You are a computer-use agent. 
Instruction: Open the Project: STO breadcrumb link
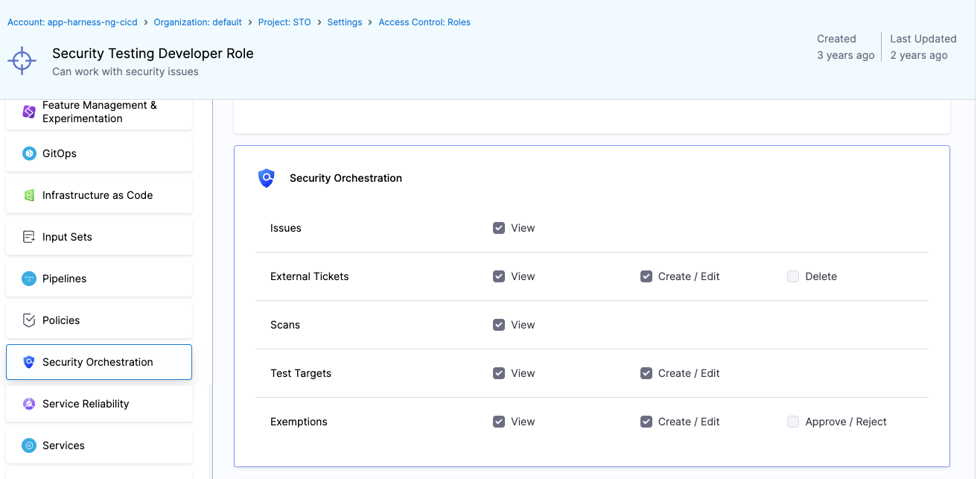[284, 22]
